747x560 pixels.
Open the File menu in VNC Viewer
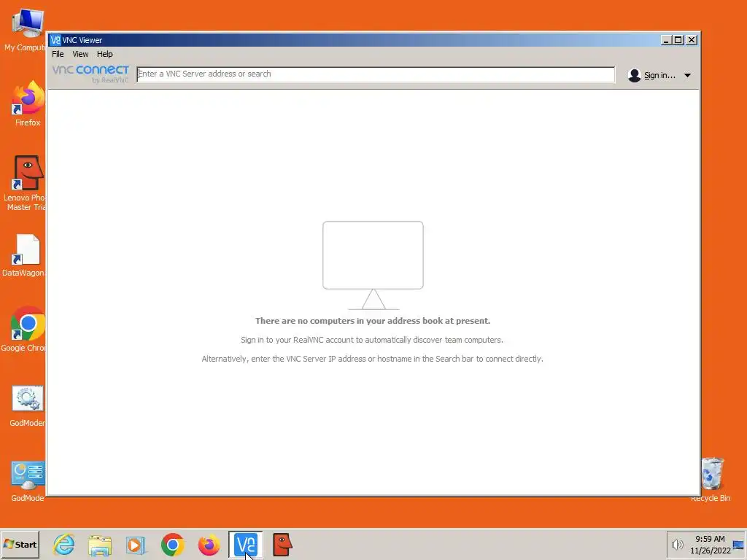(58, 54)
